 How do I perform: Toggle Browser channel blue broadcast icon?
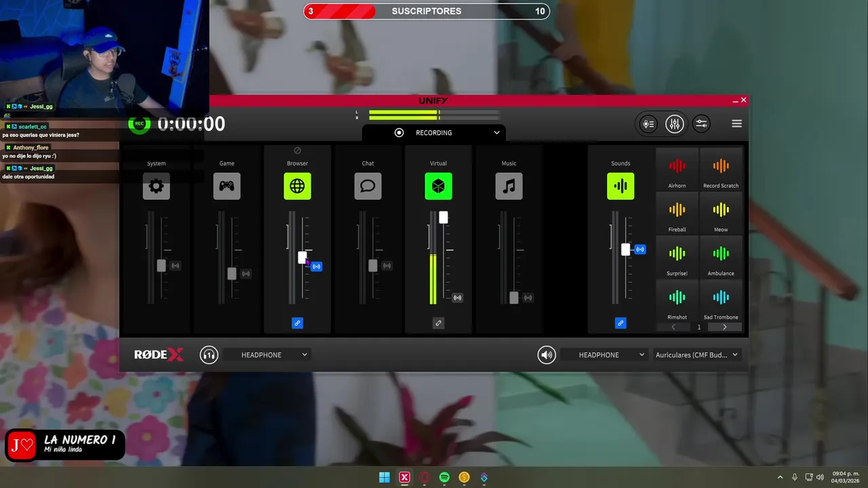pyautogui.click(x=316, y=266)
